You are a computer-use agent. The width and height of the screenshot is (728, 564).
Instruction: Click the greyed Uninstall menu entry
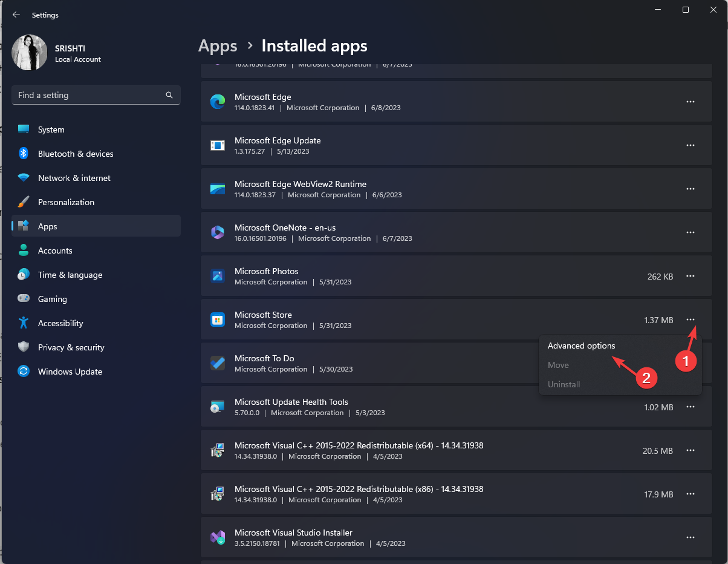[564, 384]
